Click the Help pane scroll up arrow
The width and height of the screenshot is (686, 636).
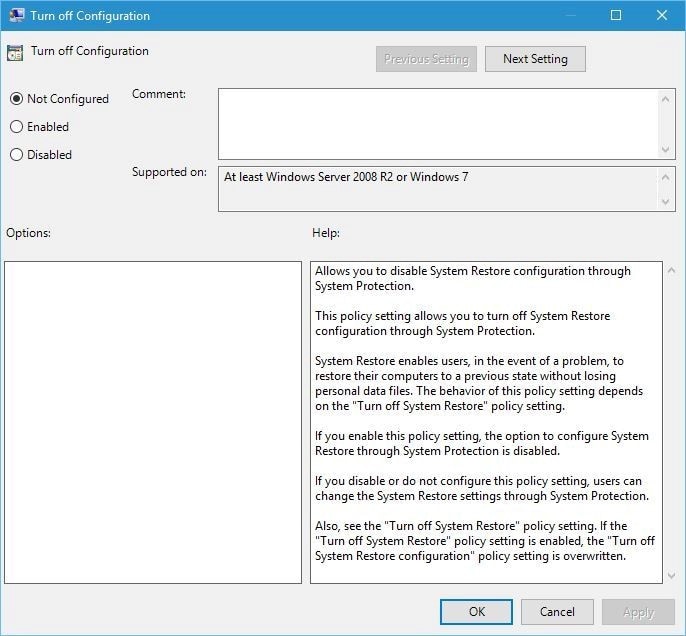click(x=671, y=271)
